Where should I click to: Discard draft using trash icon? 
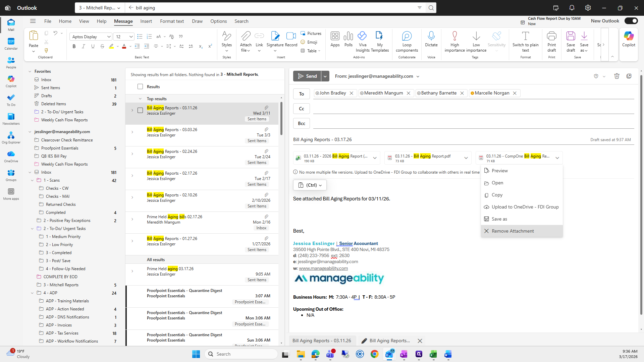(616, 76)
